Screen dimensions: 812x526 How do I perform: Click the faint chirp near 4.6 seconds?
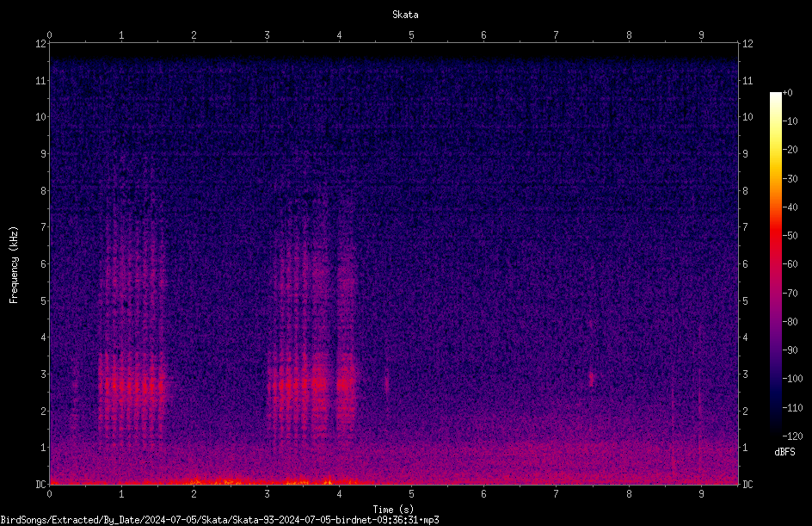pyautogui.click(x=386, y=385)
